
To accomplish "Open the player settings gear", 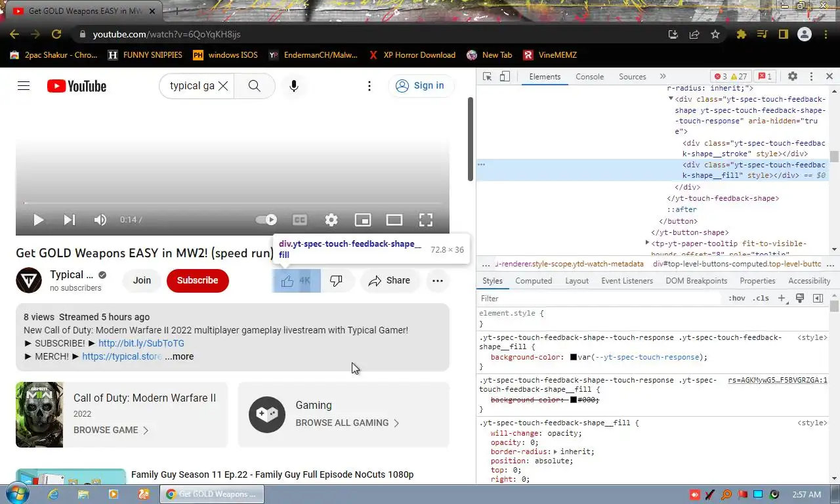I will (x=331, y=220).
